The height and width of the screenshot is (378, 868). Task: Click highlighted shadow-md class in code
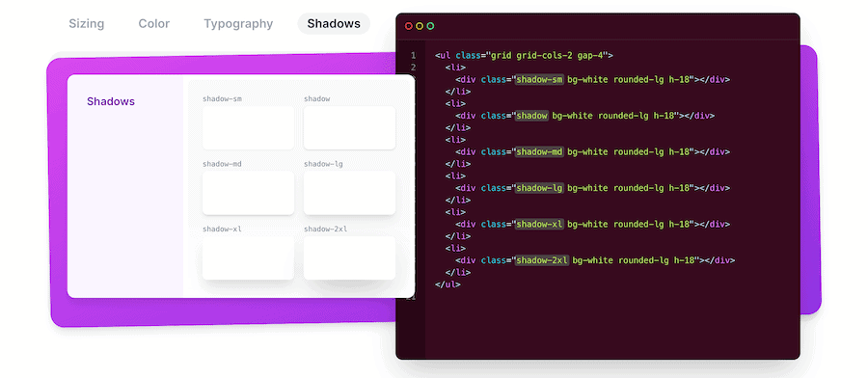(539, 151)
